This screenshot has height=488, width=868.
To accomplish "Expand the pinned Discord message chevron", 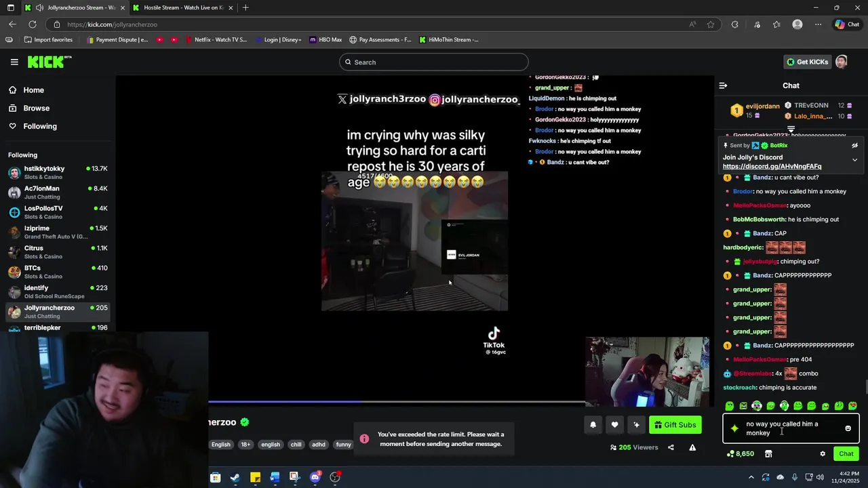I will tap(854, 160).
